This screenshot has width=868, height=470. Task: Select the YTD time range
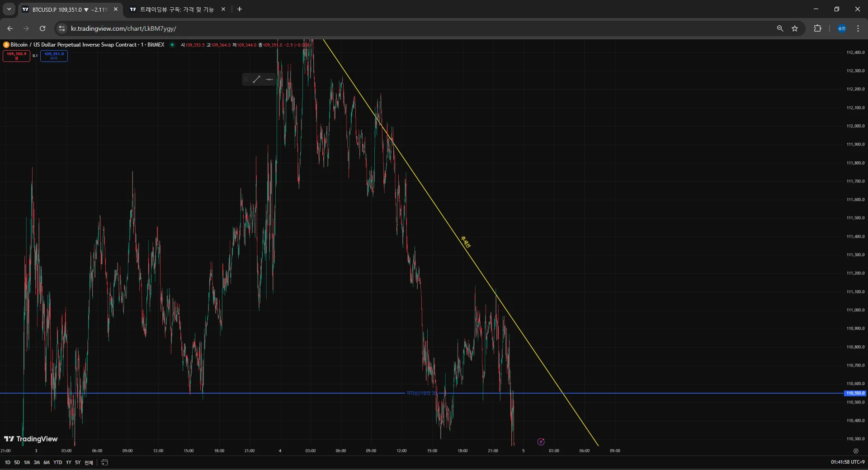point(57,462)
